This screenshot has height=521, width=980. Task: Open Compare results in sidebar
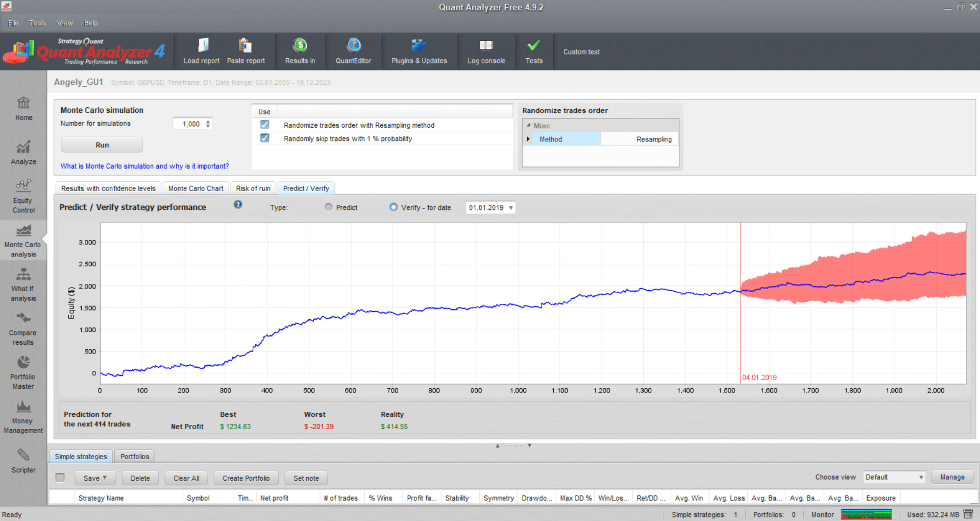pyautogui.click(x=23, y=329)
